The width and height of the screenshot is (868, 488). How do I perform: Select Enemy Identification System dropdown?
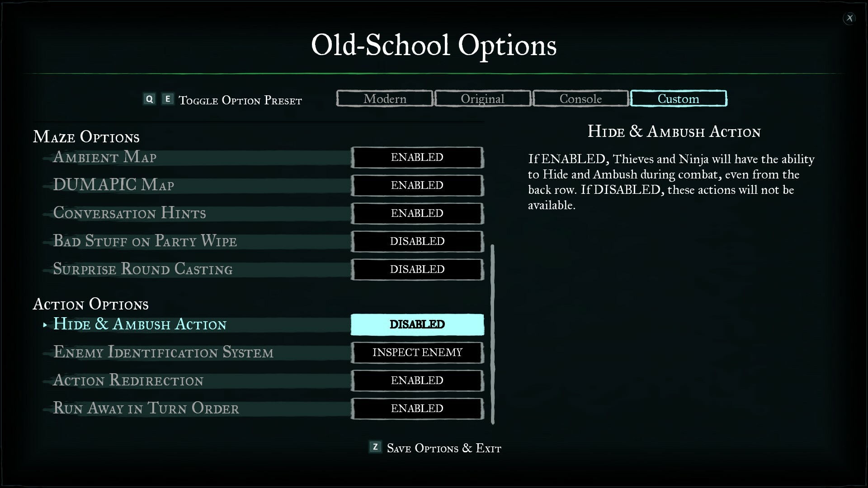[x=417, y=352]
